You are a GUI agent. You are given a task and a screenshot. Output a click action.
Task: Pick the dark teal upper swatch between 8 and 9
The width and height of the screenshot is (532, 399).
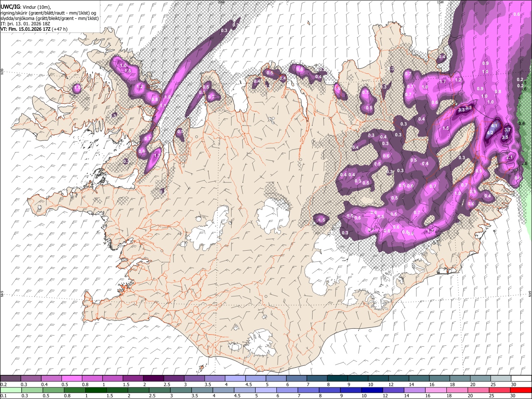(337, 378)
